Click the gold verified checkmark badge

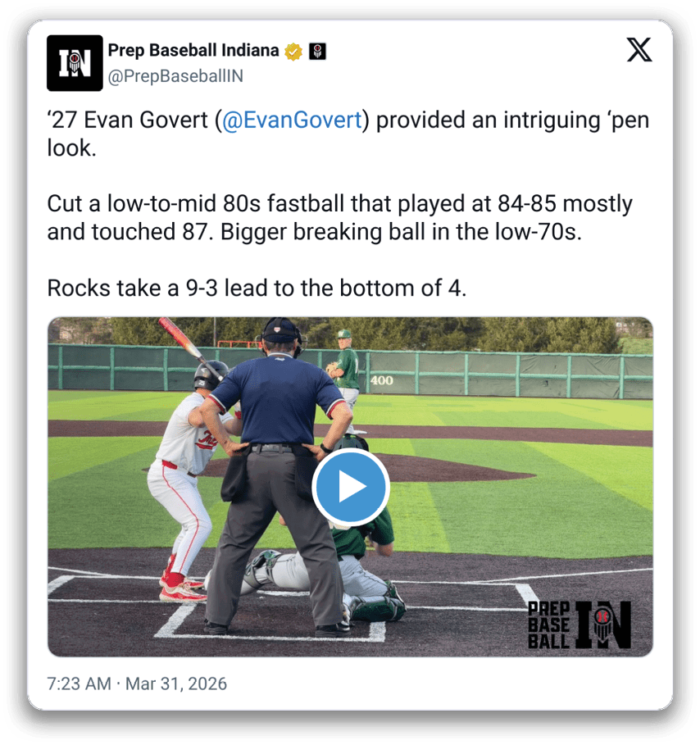[x=293, y=52]
